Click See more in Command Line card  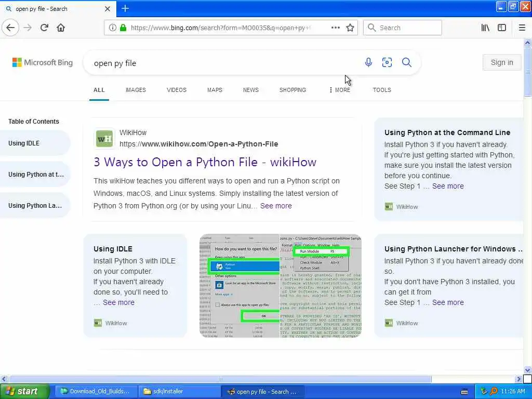448,186
